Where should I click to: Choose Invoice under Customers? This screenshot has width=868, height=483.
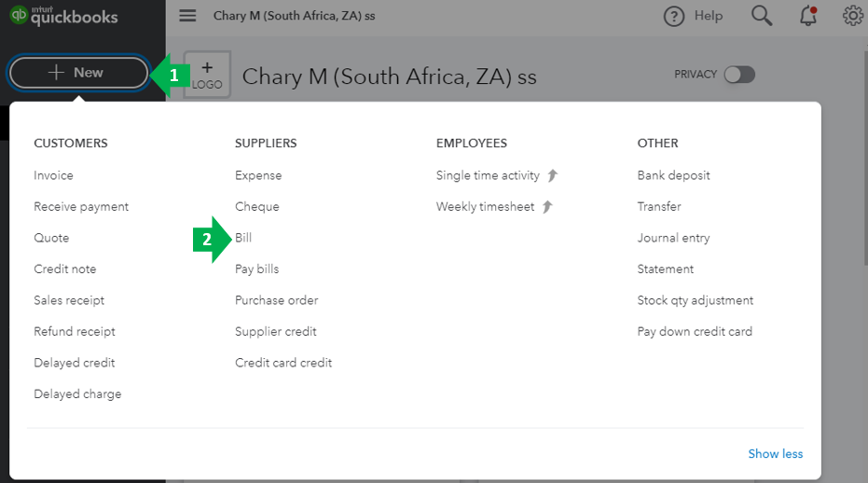pos(53,175)
